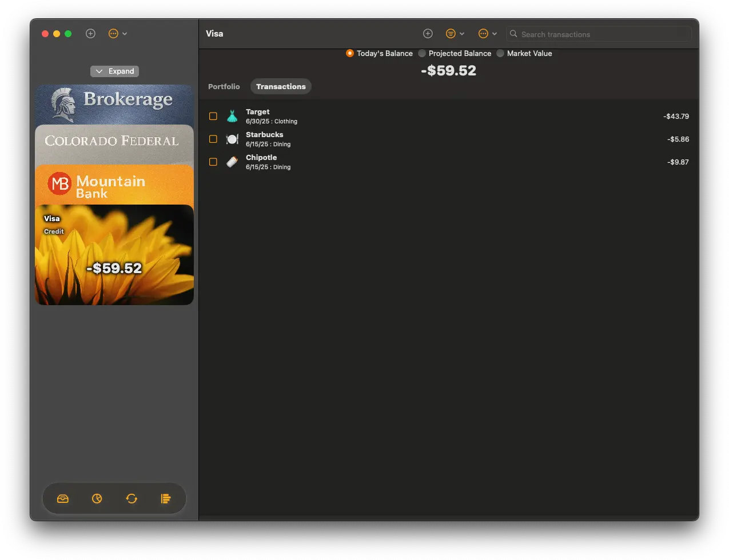Click the add transaction plus icon

click(428, 34)
